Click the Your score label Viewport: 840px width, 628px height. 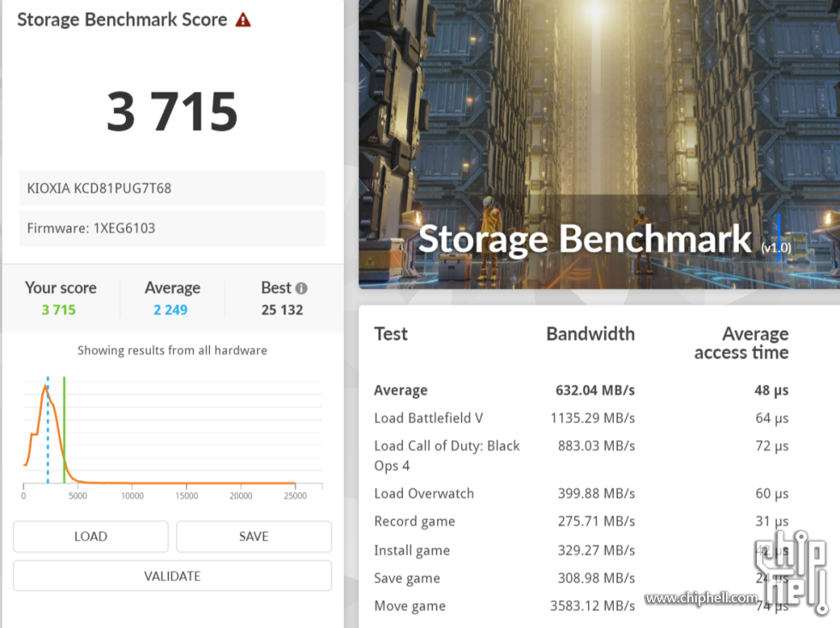tap(61, 288)
